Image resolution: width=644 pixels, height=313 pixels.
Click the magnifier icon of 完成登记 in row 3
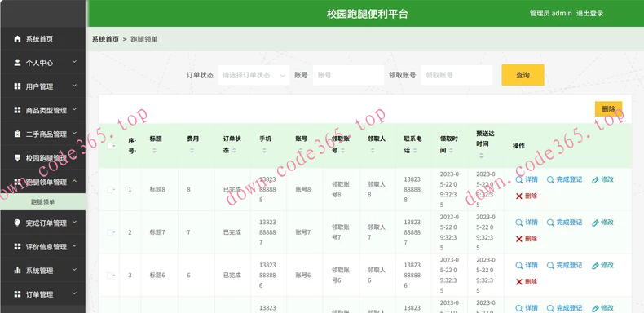(x=550, y=266)
